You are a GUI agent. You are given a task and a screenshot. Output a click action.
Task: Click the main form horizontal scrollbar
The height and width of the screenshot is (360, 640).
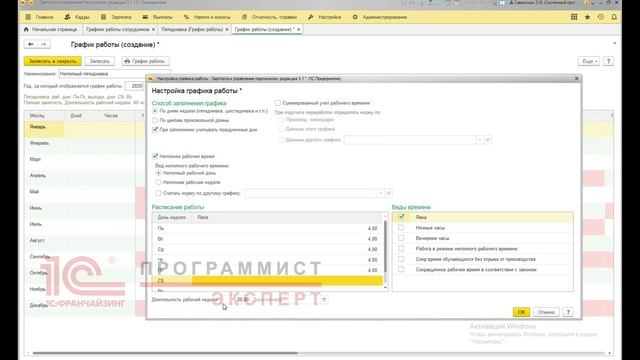coord(164,353)
